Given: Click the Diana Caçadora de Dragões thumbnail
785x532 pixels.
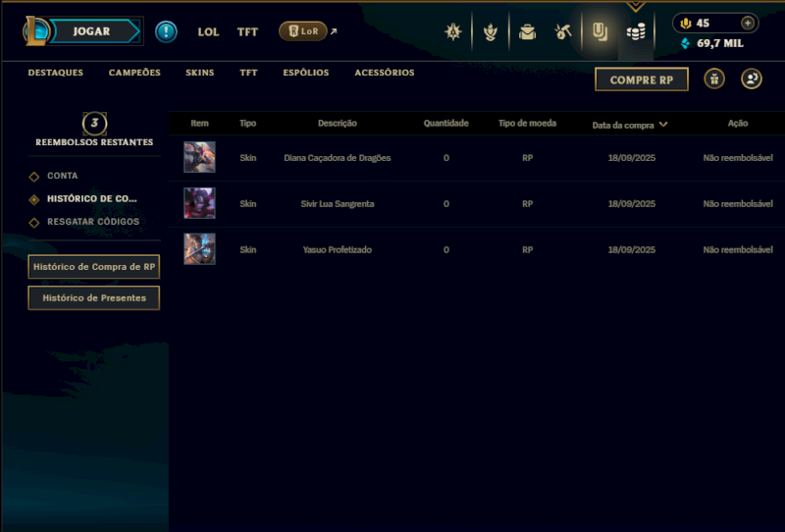Looking at the screenshot, I should [x=199, y=157].
